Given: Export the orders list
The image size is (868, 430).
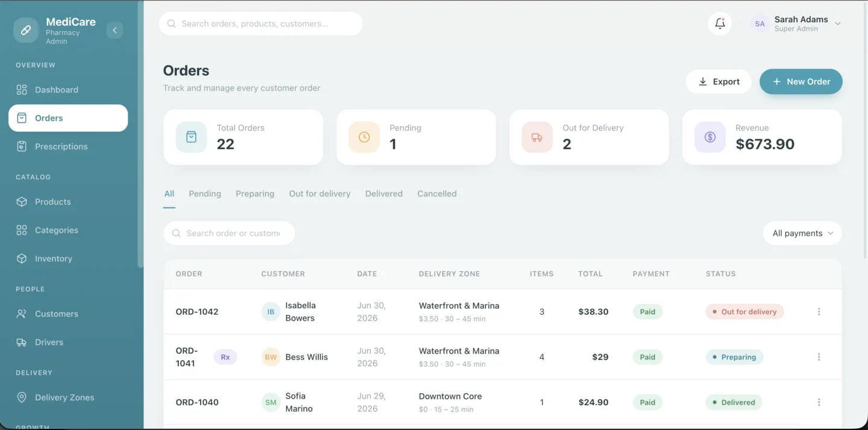Looking at the screenshot, I should pyautogui.click(x=719, y=81).
